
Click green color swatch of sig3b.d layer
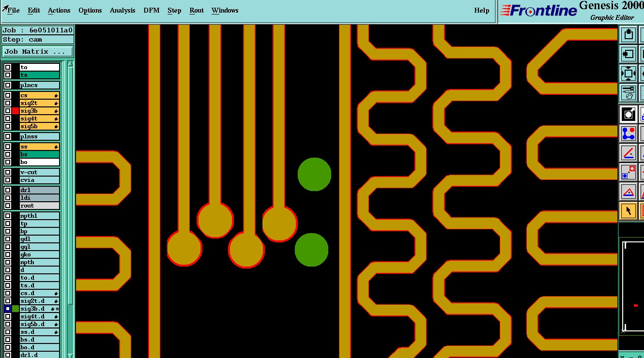point(15,309)
